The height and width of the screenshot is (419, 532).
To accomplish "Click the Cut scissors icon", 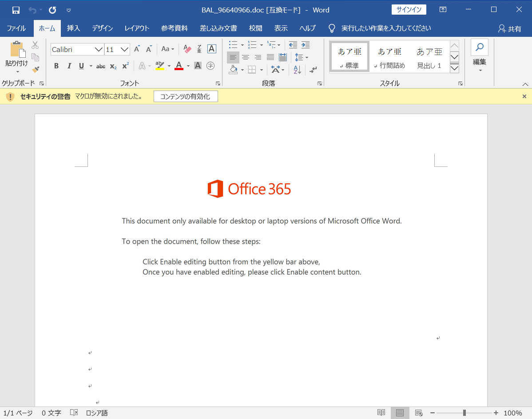I will (x=35, y=45).
